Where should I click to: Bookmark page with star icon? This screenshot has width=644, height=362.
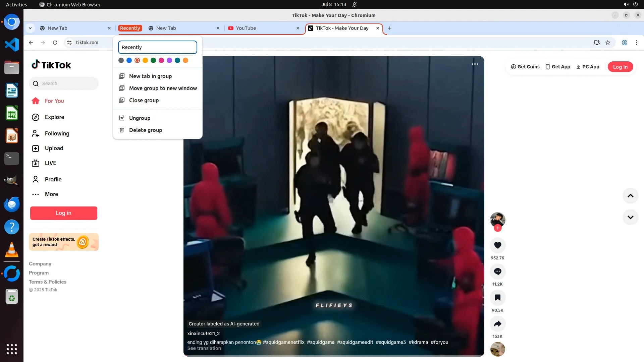[x=607, y=43]
